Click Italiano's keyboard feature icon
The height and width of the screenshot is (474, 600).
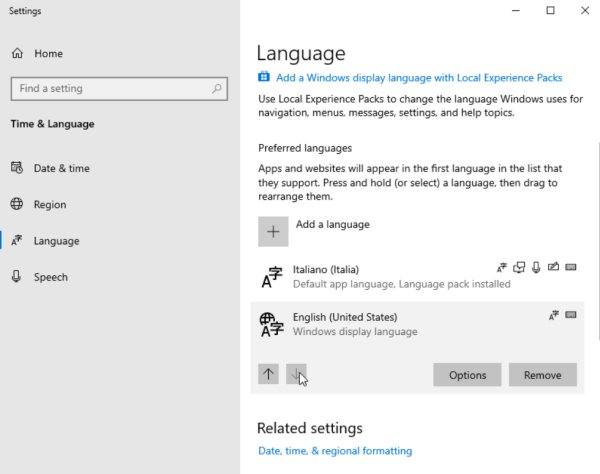571,267
